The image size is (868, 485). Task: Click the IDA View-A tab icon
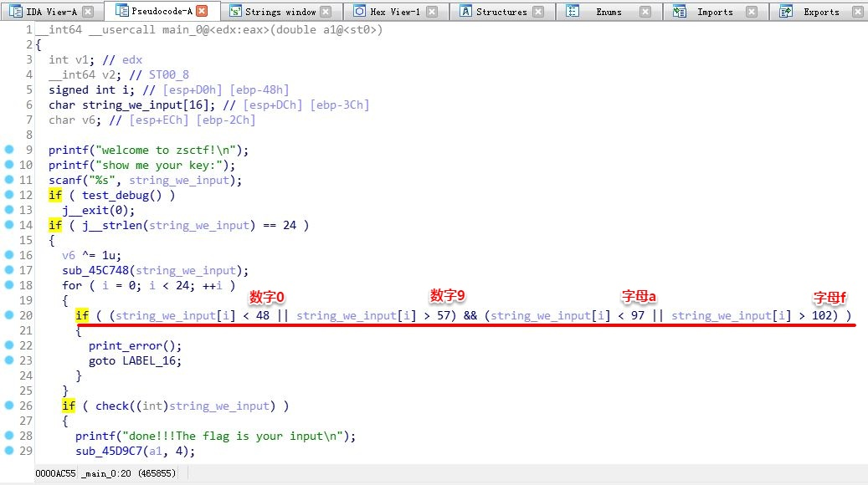(16, 11)
